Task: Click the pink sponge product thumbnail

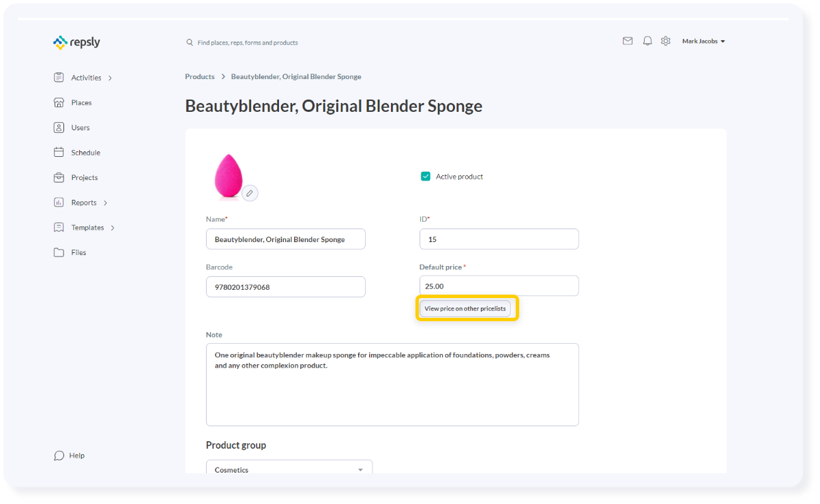Action: pyautogui.click(x=228, y=175)
